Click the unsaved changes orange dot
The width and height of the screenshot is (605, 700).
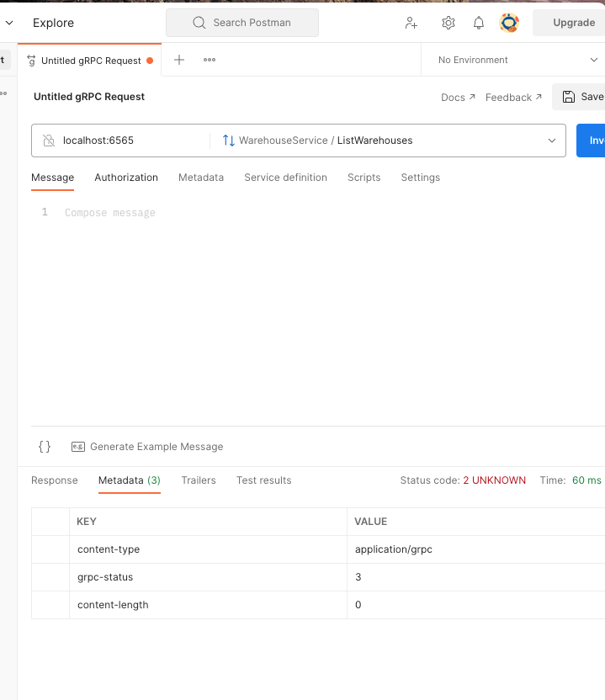pyautogui.click(x=150, y=61)
